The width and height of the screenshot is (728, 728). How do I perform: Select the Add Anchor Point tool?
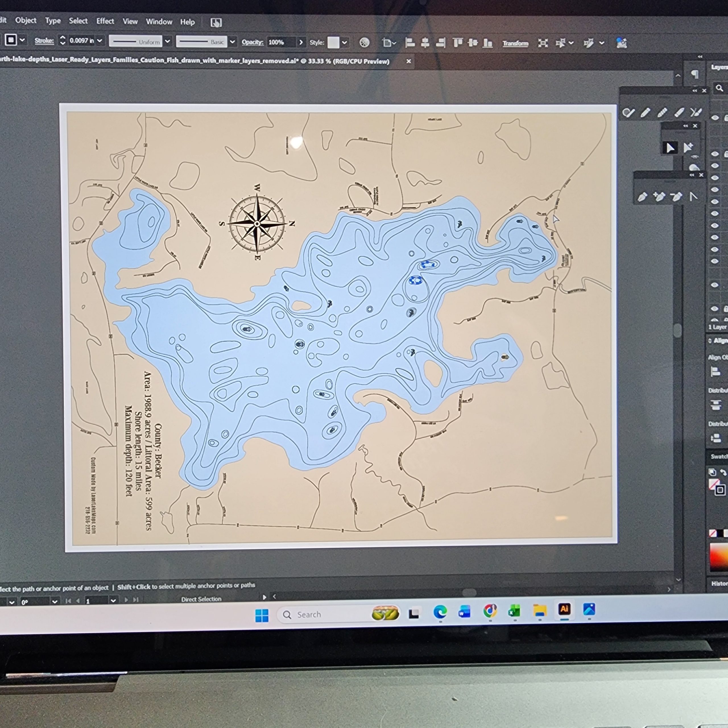pyautogui.click(x=659, y=197)
